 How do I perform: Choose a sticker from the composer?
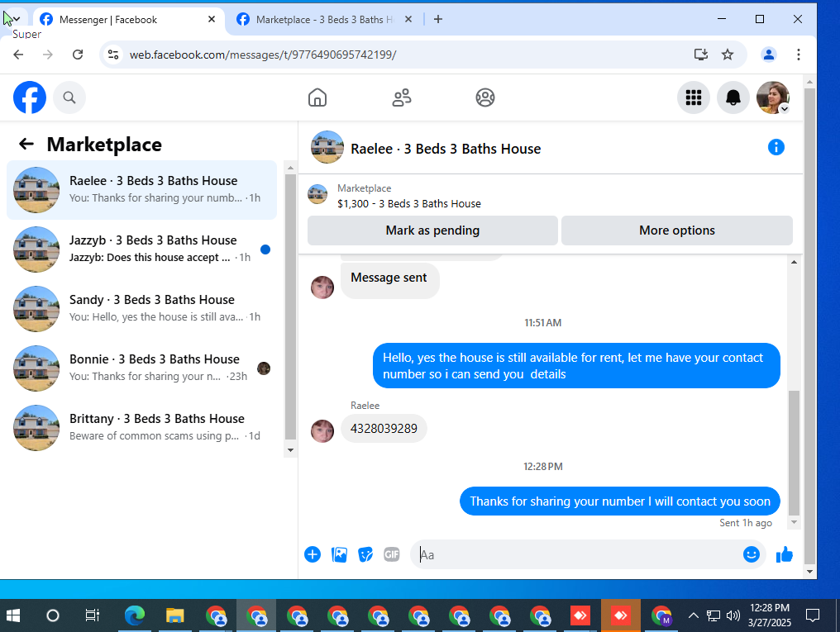[x=365, y=554]
